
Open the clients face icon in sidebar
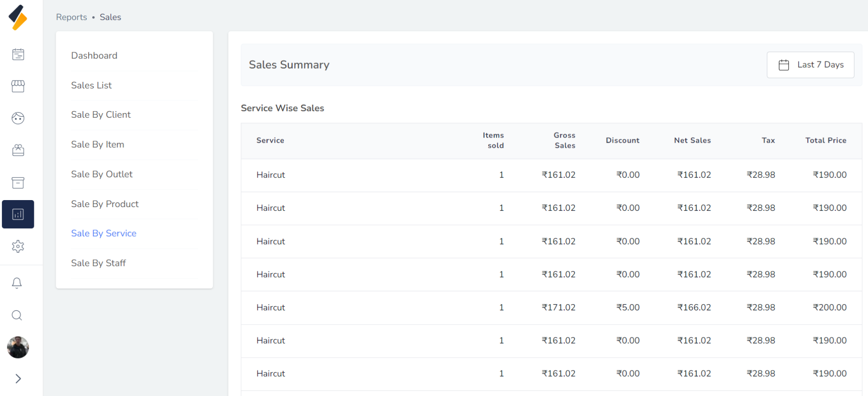tap(18, 118)
